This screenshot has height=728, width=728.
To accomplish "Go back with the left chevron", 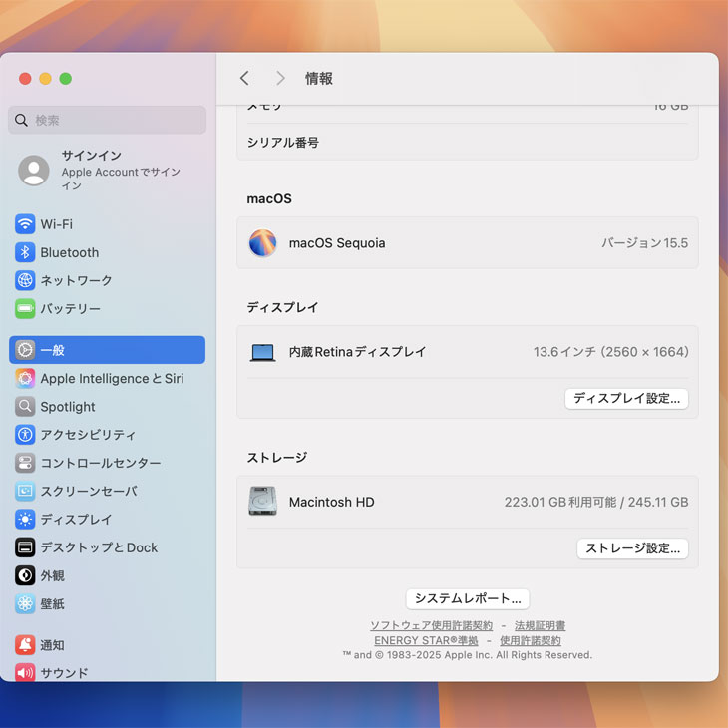I will [244, 78].
